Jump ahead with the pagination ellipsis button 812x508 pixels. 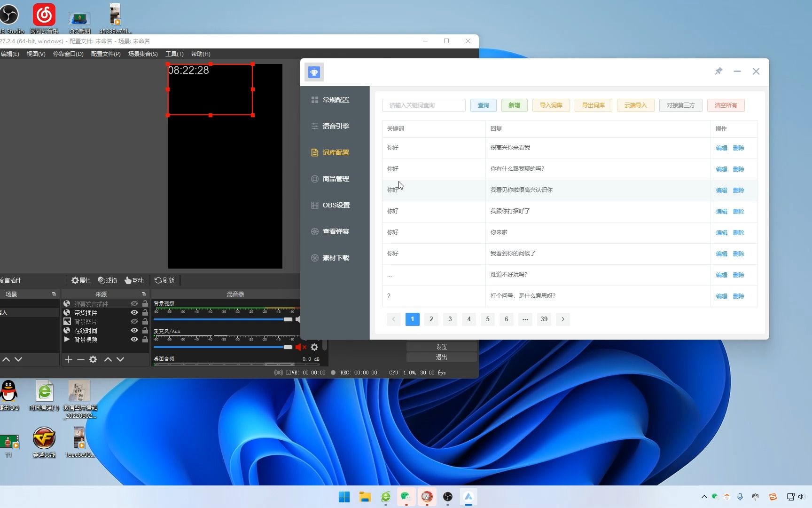525,319
